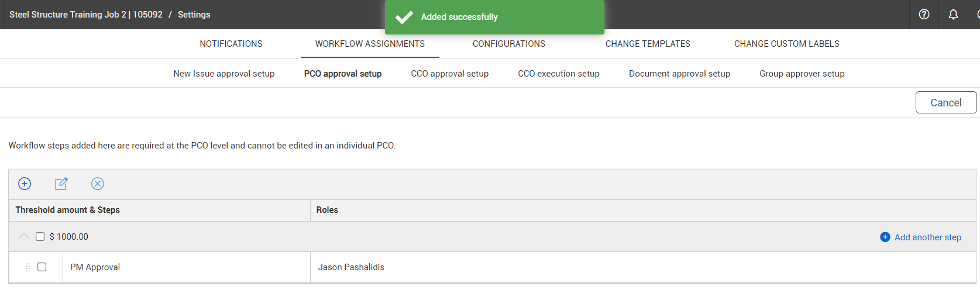Click the checkmark icon in success toast
The width and height of the screenshot is (980, 290).
coord(404,17)
